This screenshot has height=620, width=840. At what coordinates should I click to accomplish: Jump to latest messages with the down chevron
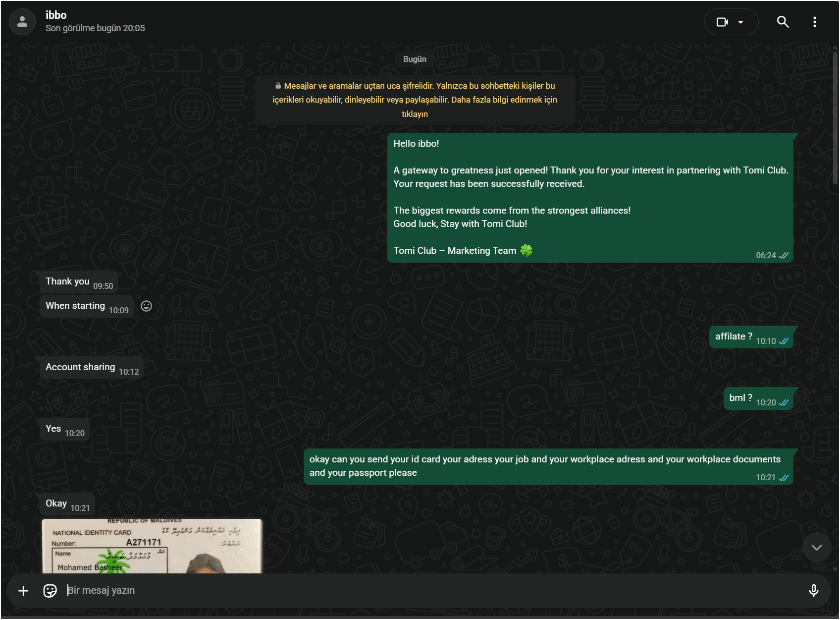(817, 547)
